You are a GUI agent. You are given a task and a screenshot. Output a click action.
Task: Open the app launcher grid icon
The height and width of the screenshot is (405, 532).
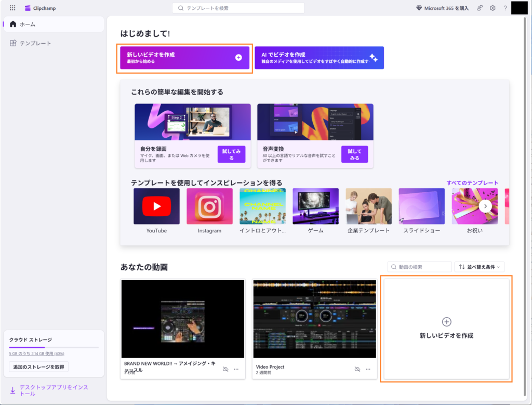pos(13,8)
